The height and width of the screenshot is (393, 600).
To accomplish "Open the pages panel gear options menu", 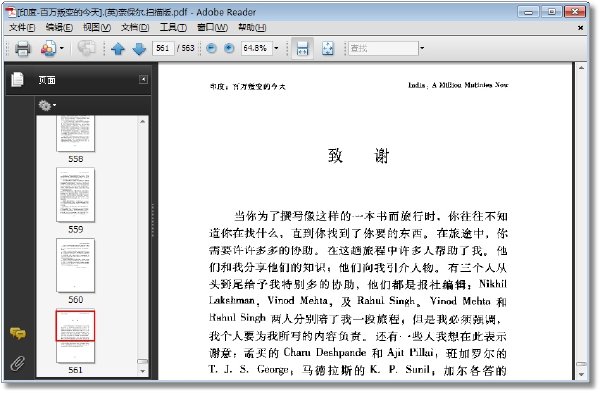I will [x=47, y=105].
